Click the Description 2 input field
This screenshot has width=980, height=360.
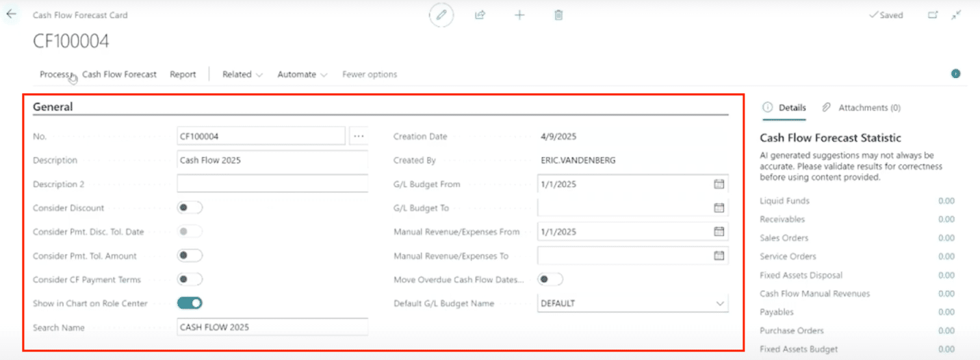(272, 184)
